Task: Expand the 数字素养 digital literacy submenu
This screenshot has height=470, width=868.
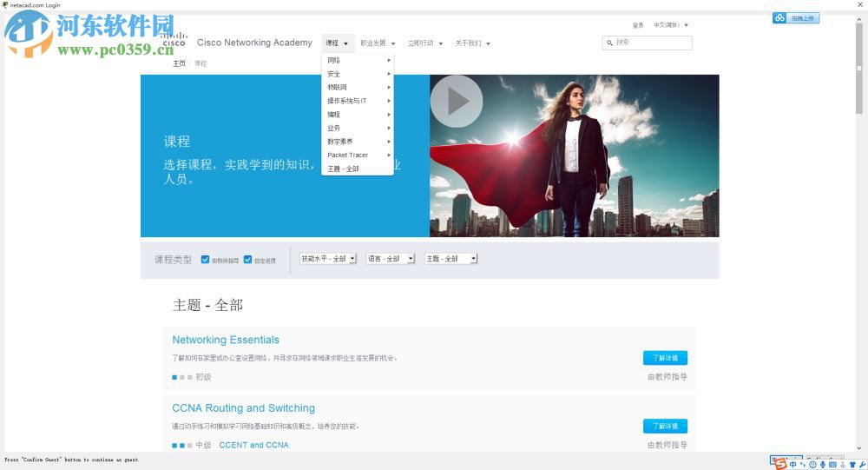Action: pyautogui.click(x=358, y=142)
